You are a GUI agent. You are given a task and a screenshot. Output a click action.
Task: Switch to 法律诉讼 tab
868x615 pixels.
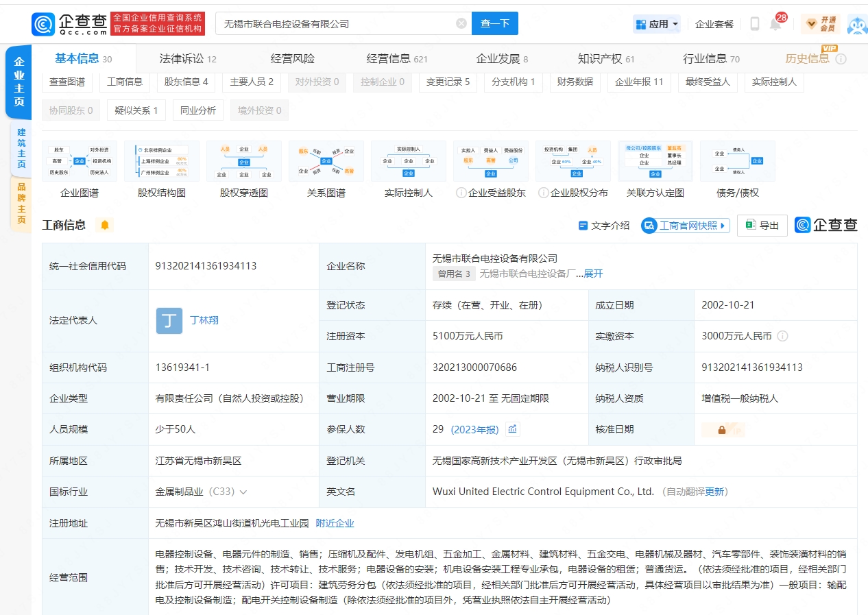pos(188,59)
